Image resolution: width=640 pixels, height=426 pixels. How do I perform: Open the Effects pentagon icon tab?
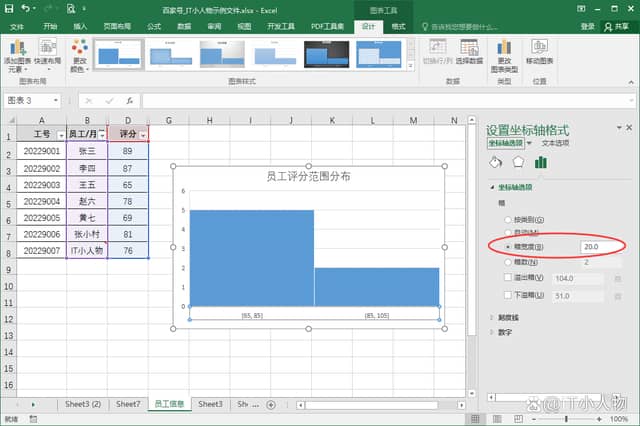click(518, 162)
